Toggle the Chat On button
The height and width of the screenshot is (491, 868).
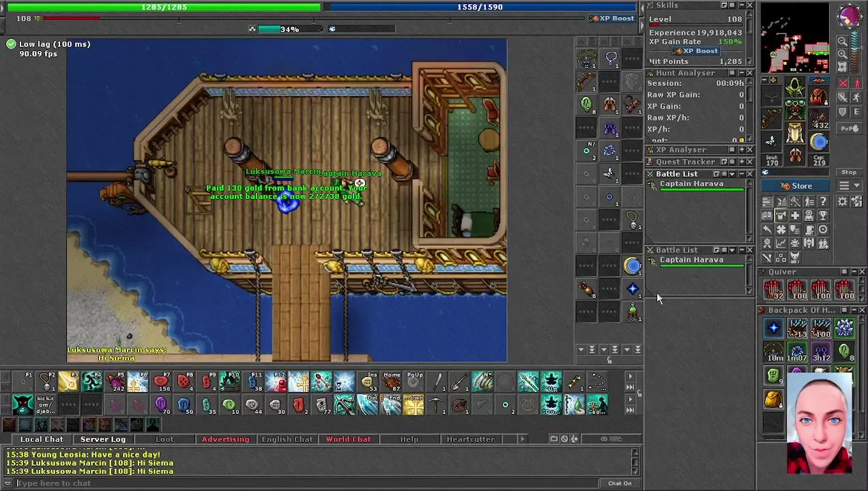coord(620,483)
